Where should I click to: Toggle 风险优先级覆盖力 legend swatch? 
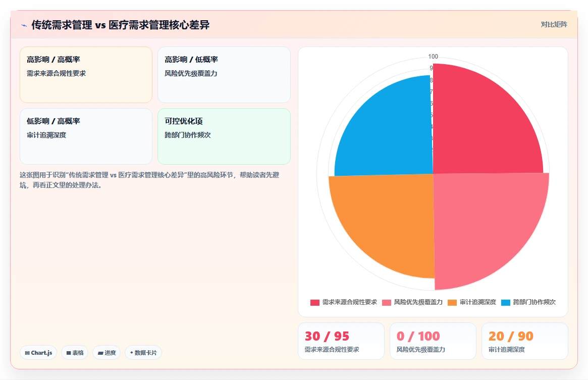386,302
